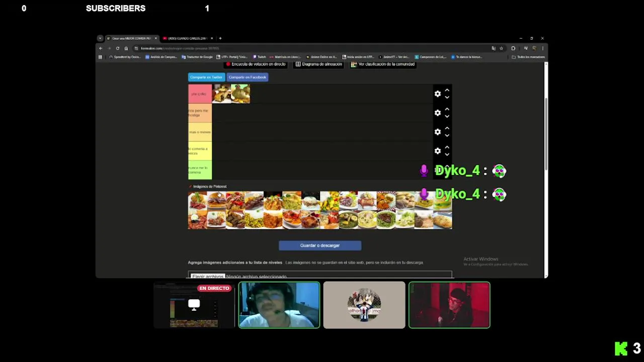Move the orange tier row up
Image resolution: width=644 pixels, height=362 pixels.
point(447,110)
